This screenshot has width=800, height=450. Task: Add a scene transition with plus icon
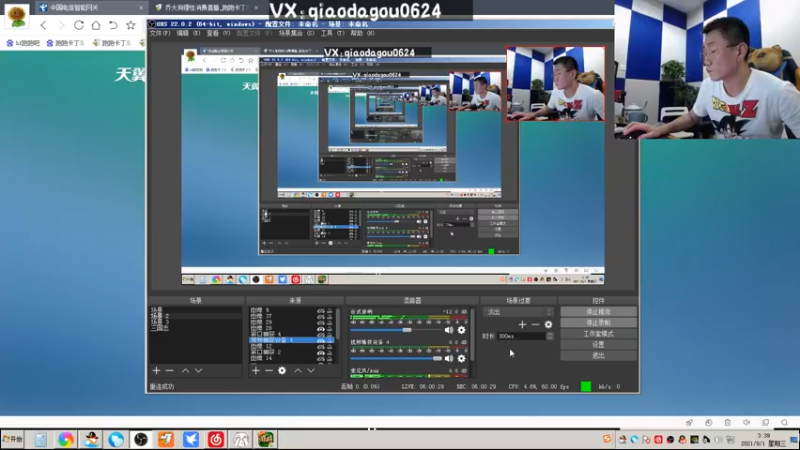point(522,324)
